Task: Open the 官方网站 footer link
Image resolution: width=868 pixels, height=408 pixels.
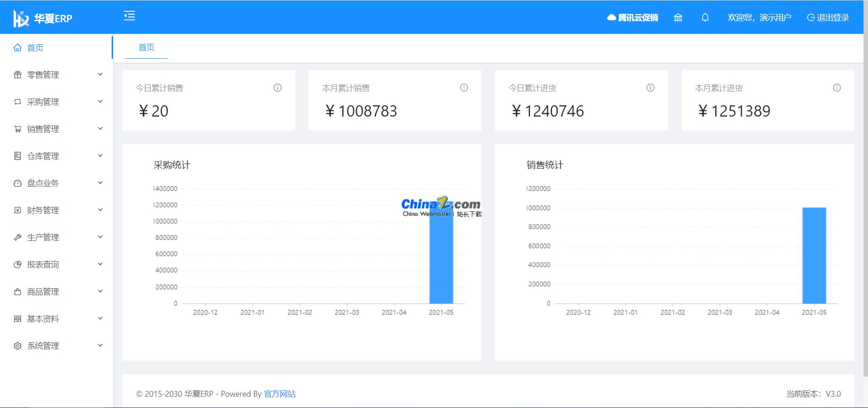Action: click(x=280, y=394)
